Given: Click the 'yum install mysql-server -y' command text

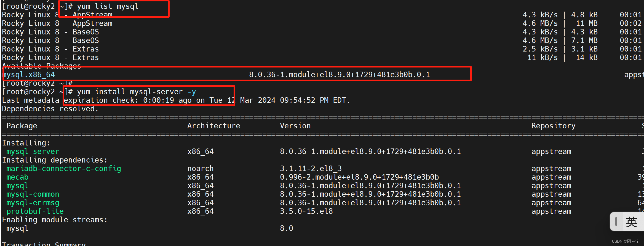Looking at the screenshot, I should 137,92.
